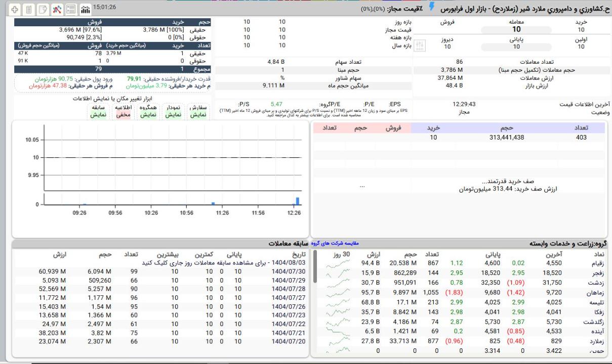Open the red-blue line chart tool icon
Viewport: 612px width, 364px height.
(x=58, y=9)
